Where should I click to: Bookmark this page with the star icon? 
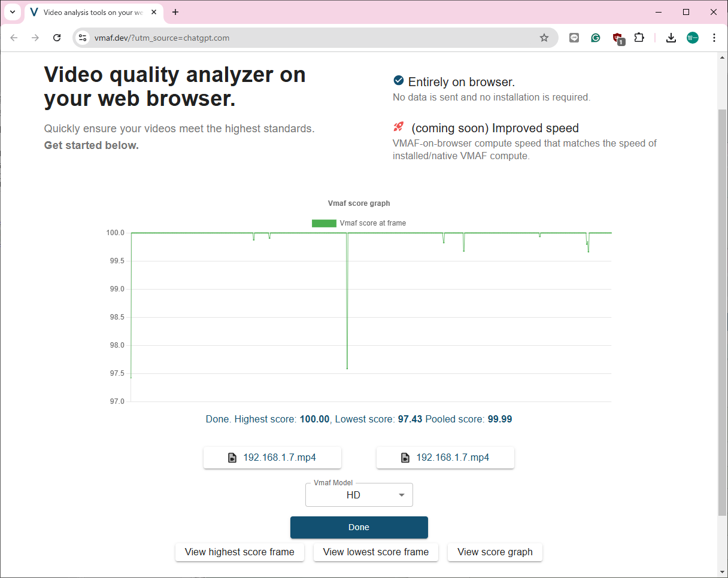pos(544,38)
